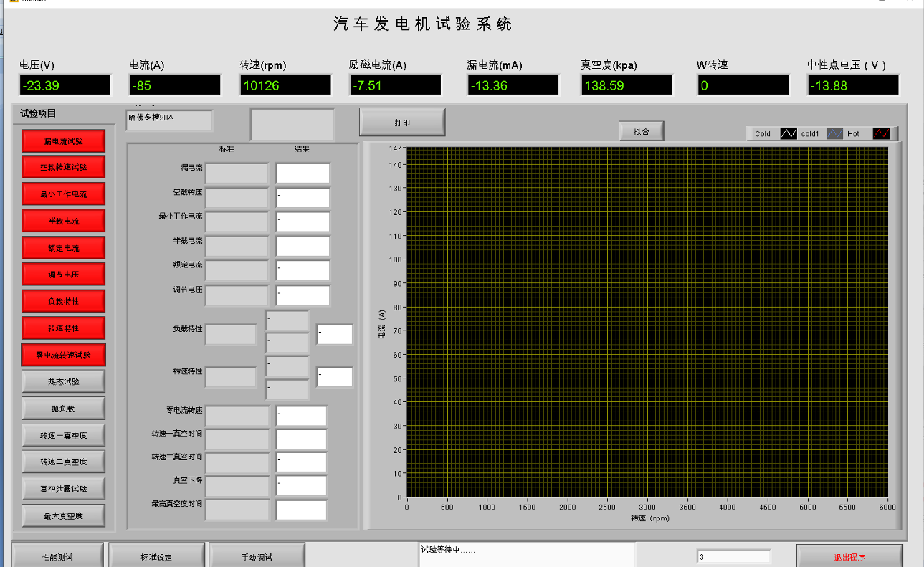Viewport: 924px width, 567px height.
Task: Toggle the 调节电压 test button
Action: click(63, 274)
